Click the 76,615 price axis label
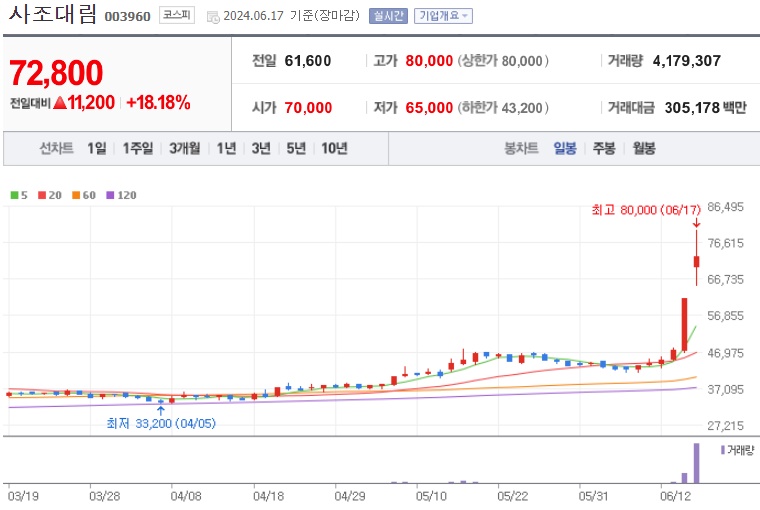The width and height of the screenshot is (760, 510). [x=725, y=243]
